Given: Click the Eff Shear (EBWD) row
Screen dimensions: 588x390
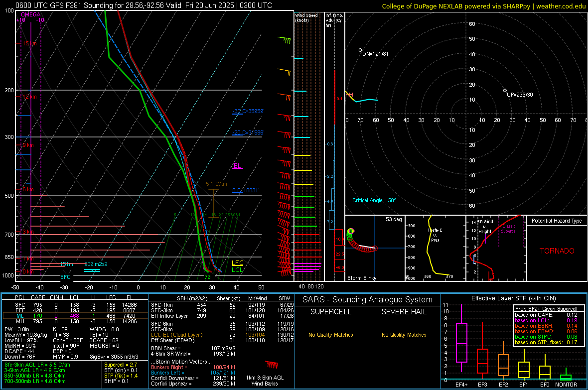Looking at the screenshot, I should coord(222,340).
